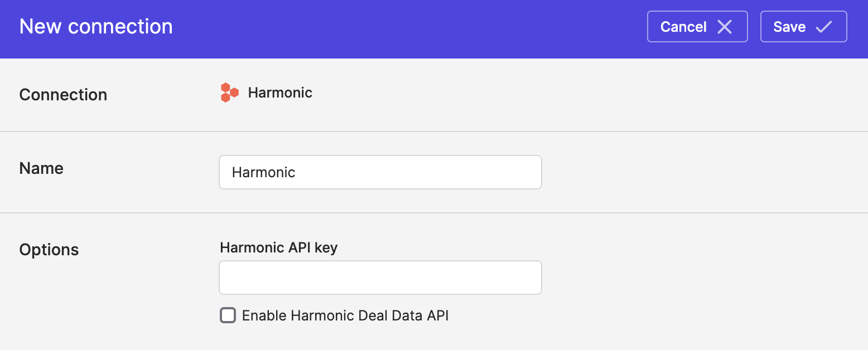The height and width of the screenshot is (350, 868).
Task: Cancel the new connection
Action: [x=697, y=27]
